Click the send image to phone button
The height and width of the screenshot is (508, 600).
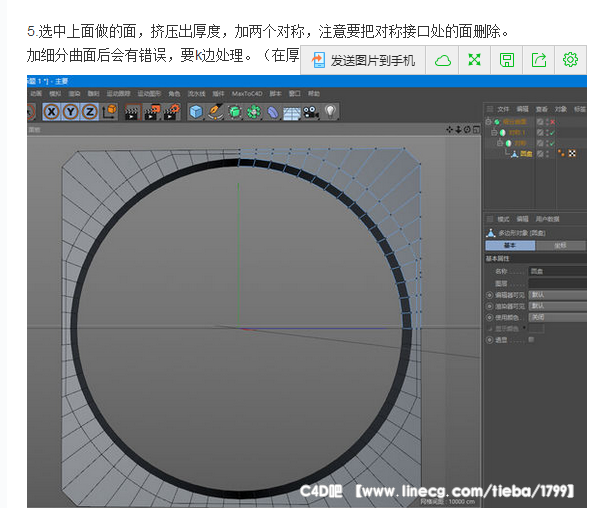[x=363, y=60]
